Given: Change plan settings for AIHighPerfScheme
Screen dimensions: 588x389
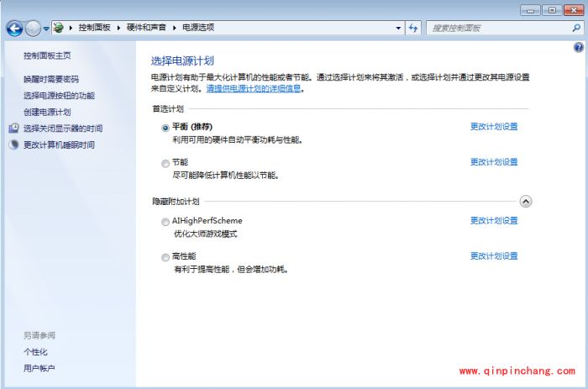Looking at the screenshot, I should click(x=494, y=221).
